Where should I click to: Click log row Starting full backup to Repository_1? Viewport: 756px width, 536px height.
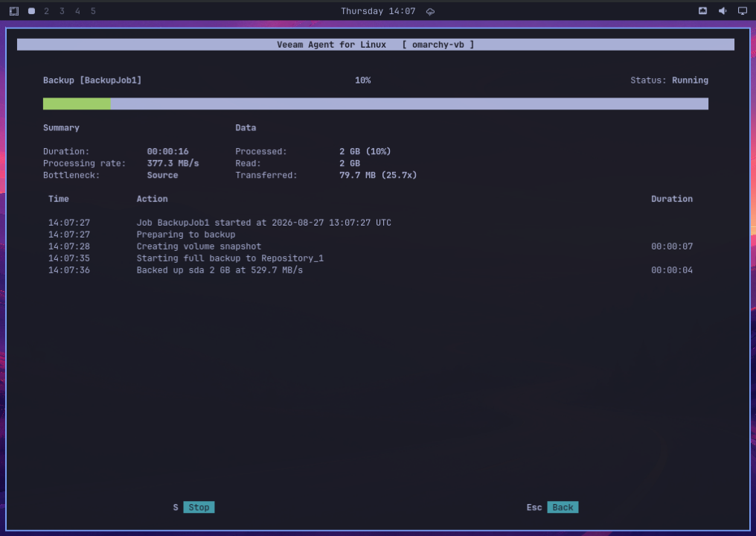230,258
